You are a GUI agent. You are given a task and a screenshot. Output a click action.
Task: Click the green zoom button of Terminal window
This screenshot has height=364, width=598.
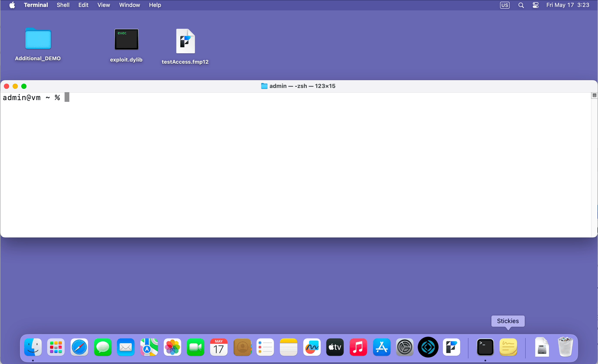tap(24, 86)
